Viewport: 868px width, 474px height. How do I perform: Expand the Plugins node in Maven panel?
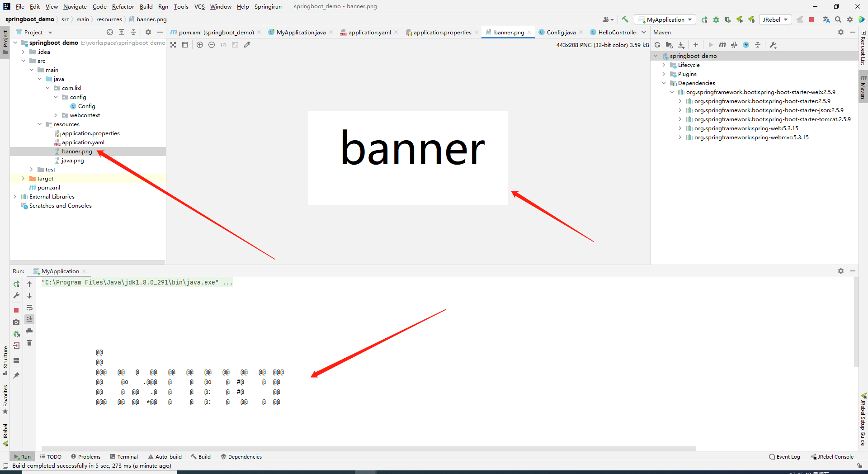(x=664, y=74)
